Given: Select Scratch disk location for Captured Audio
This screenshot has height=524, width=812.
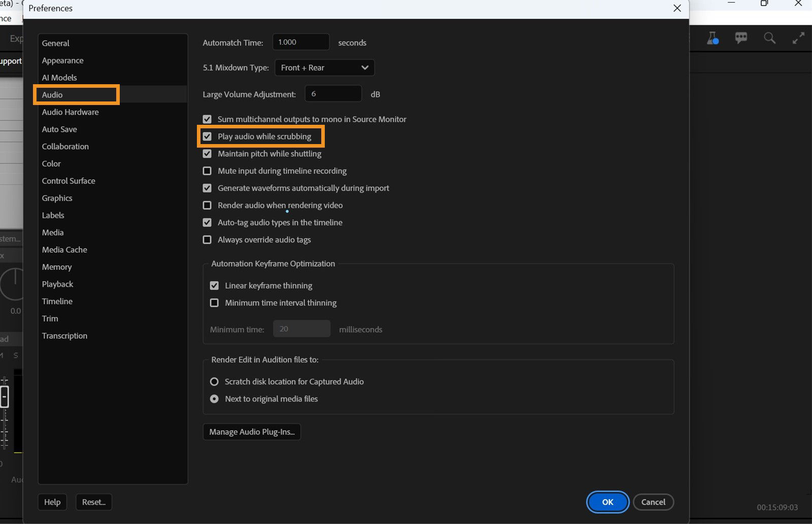Looking at the screenshot, I should click(x=214, y=381).
